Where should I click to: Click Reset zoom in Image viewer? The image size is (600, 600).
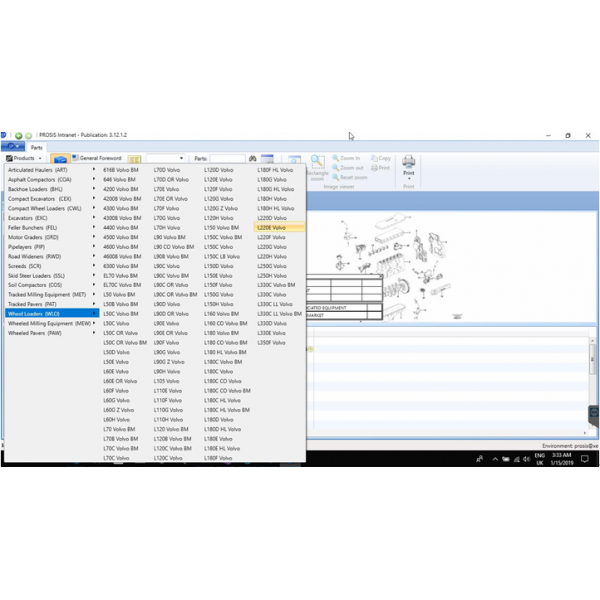350,177
